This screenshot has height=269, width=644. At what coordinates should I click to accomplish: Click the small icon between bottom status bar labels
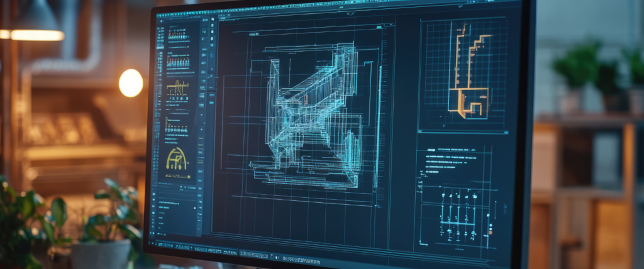[277, 258]
